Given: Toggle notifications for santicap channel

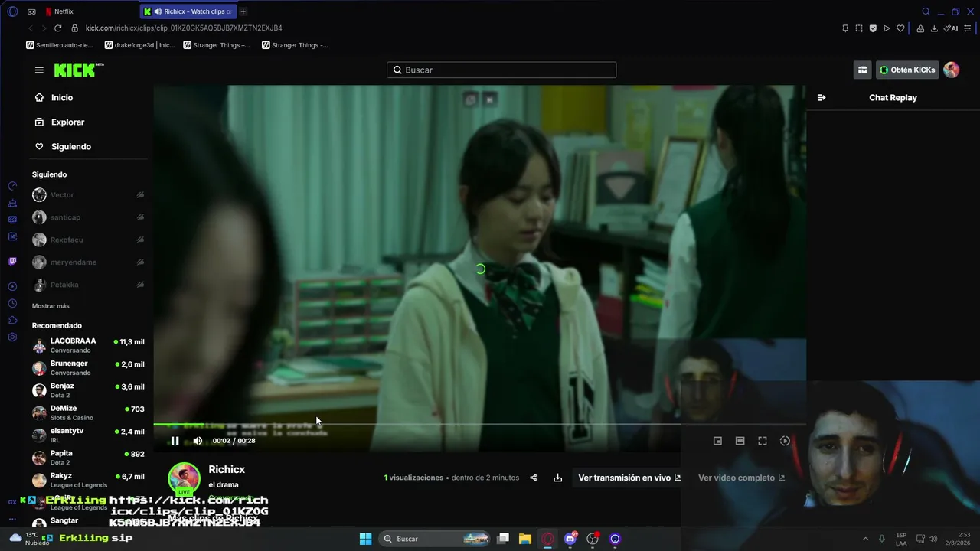Looking at the screenshot, I should coord(140,217).
